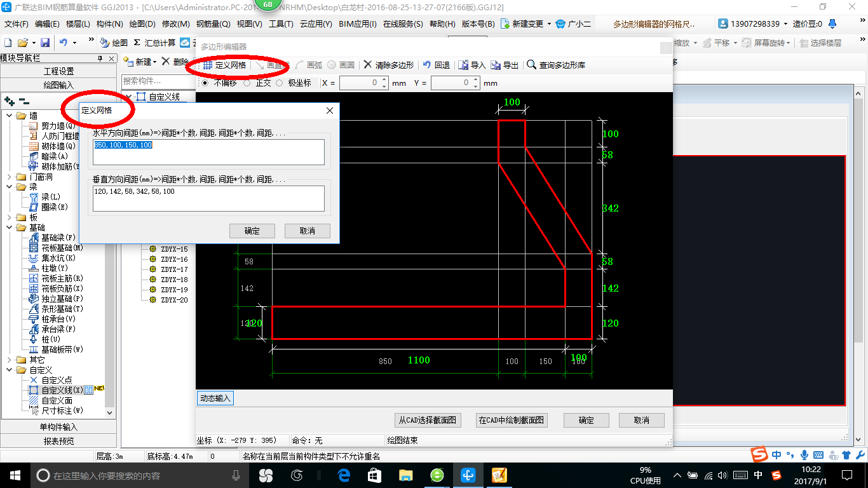Click 确定 in 定义网格 dialog
Screen dimensions: 868x488
pos(252,231)
